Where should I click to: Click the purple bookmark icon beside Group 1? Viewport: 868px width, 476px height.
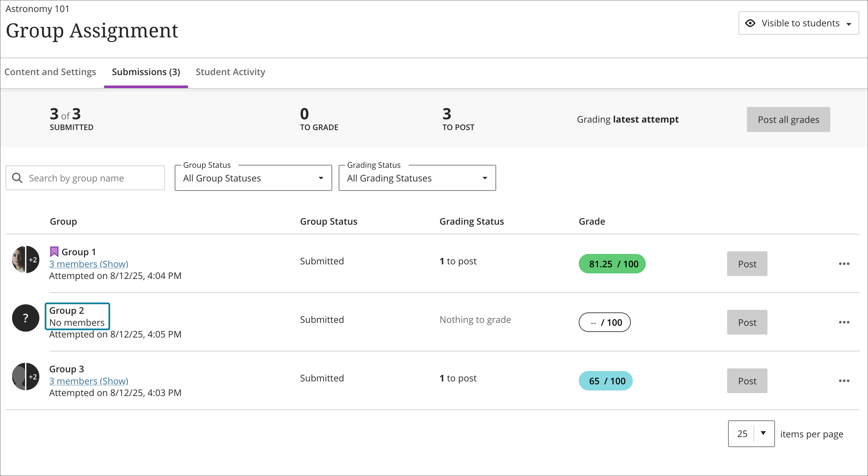pos(54,251)
